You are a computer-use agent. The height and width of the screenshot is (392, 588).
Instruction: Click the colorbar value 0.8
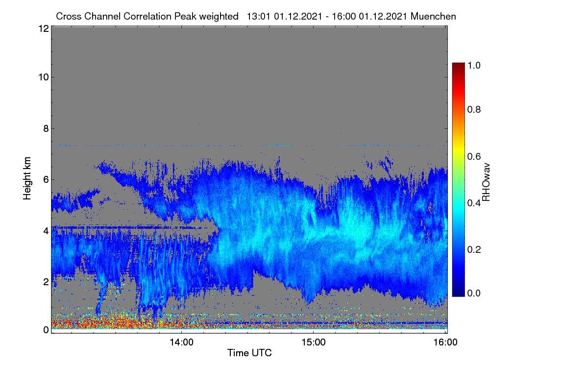coord(475,109)
